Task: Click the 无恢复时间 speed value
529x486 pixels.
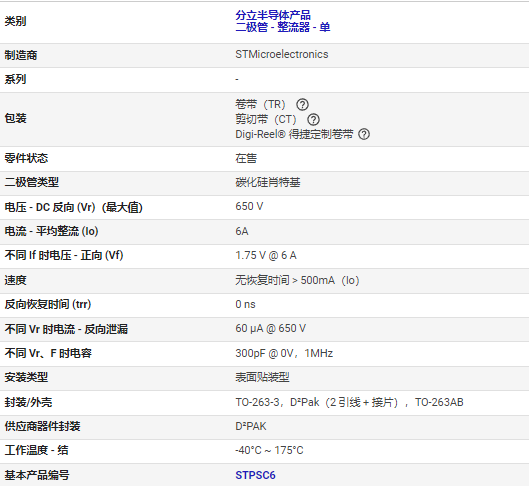Action: [297, 280]
